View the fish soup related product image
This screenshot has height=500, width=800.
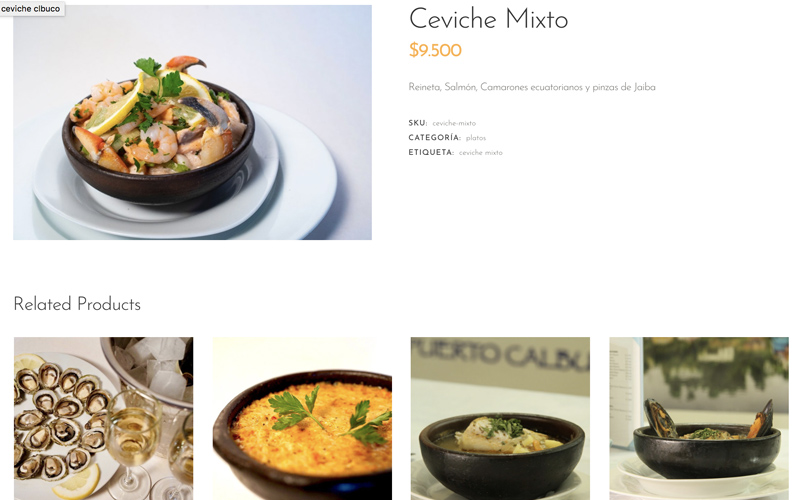coord(501,418)
